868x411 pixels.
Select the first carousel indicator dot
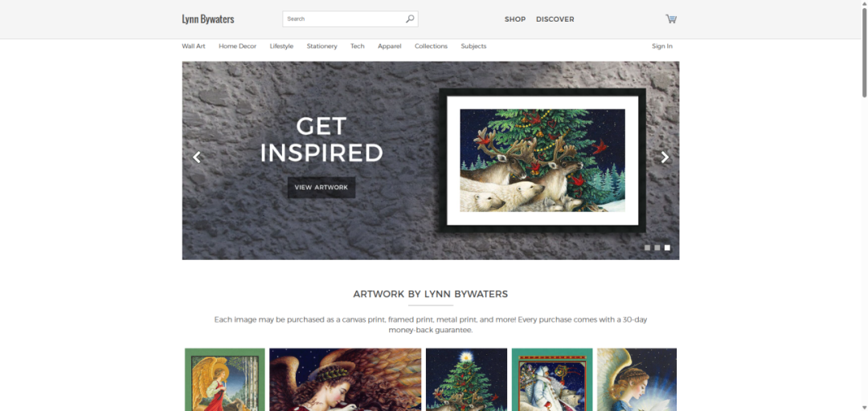point(647,248)
